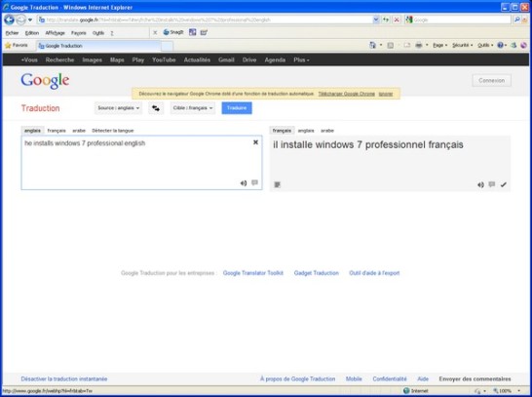Open the ? help menu
The width and height of the screenshot is (532, 397).
[112, 33]
